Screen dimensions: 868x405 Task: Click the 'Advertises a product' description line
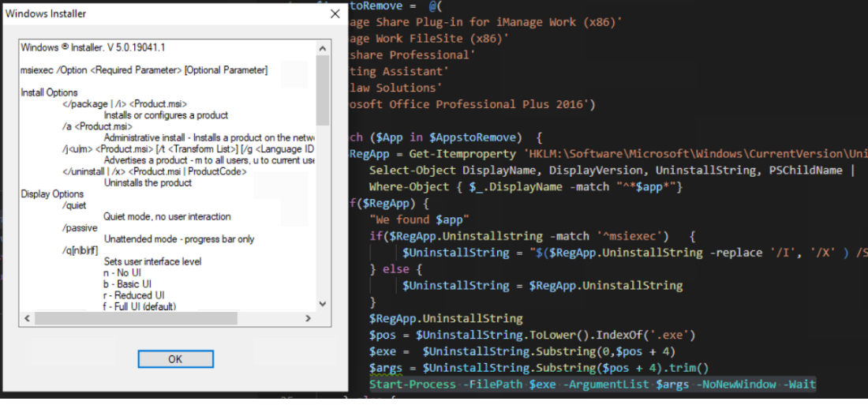[209, 160]
